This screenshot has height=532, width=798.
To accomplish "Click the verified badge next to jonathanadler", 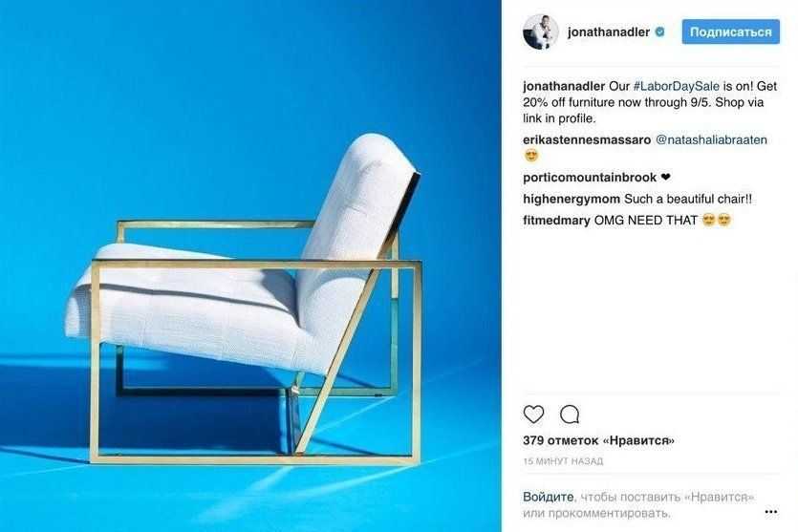I will (x=659, y=32).
